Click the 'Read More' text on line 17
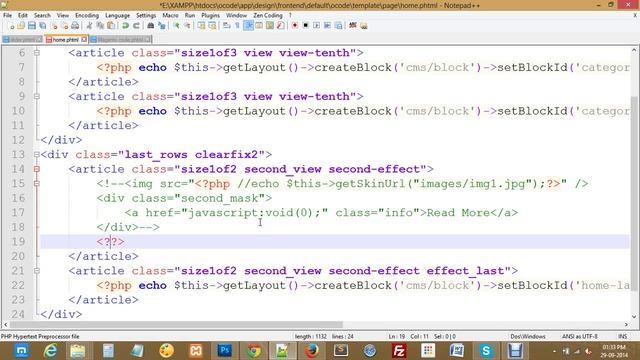 pos(458,213)
